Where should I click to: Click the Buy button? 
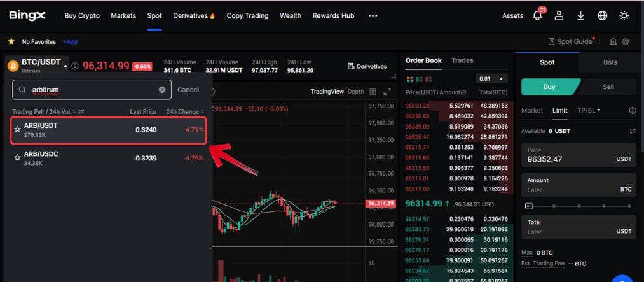[549, 87]
